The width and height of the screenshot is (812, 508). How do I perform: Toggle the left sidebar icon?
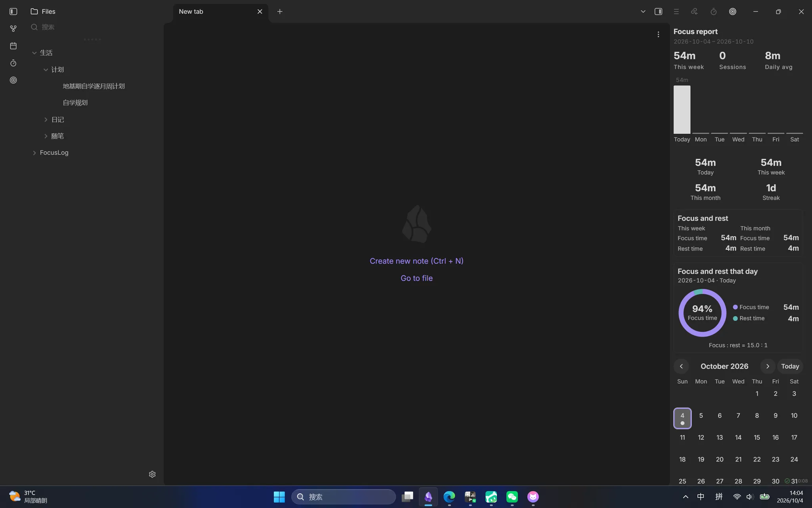(13, 12)
